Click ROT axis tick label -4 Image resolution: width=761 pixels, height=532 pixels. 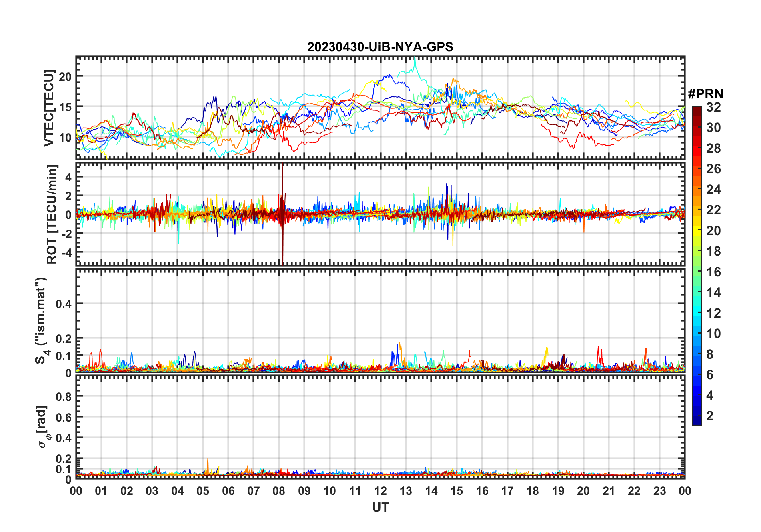pos(66,252)
